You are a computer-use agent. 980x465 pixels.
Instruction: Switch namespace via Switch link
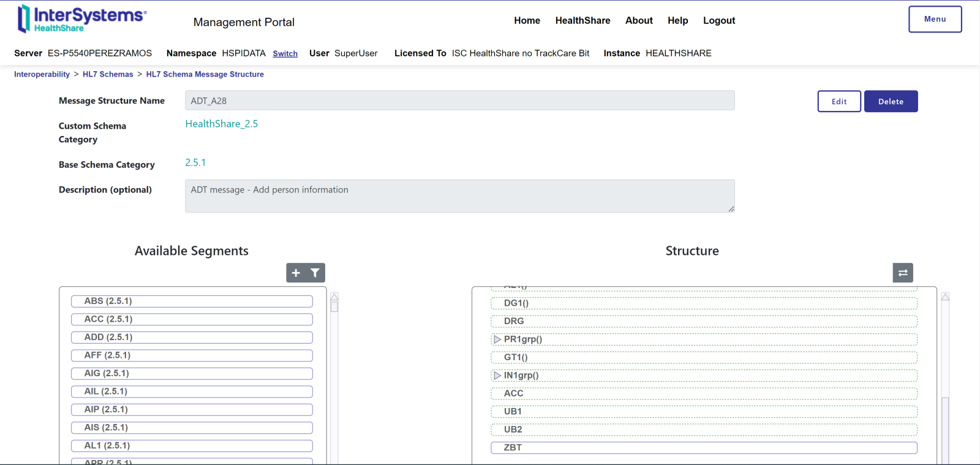pyautogui.click(x=285, y=54)
